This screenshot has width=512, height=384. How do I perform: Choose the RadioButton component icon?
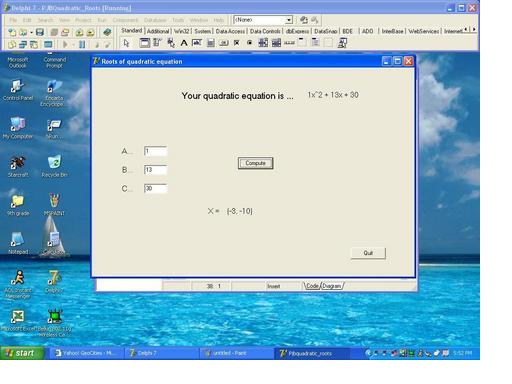[250, 43]
